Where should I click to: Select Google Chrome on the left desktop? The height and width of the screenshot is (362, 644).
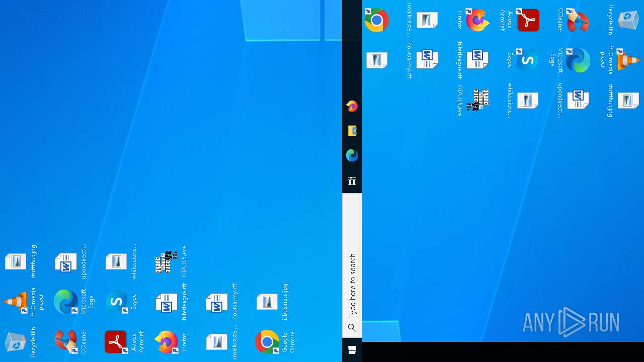(275, 342)
